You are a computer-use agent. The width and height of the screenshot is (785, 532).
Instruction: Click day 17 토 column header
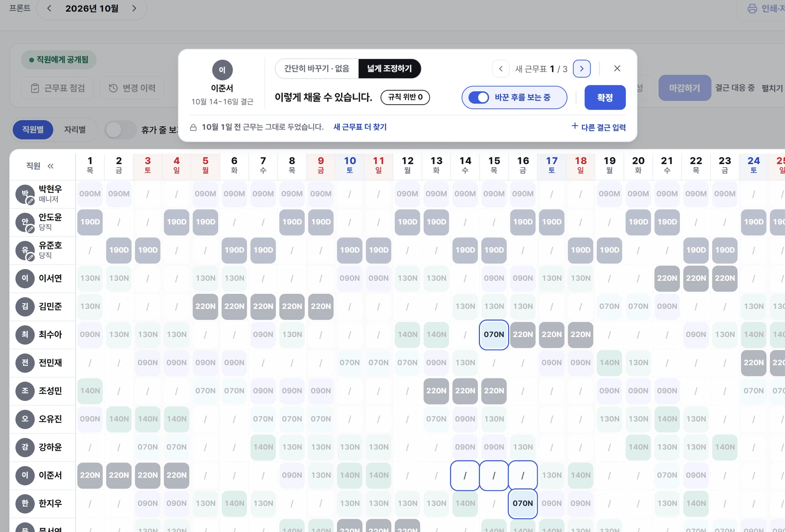pyautogui.click(x=552, y=165)
